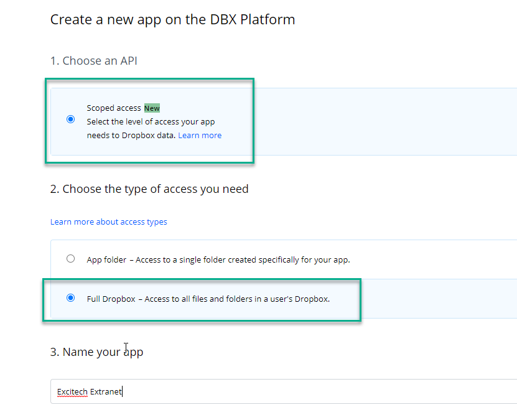Viewport: 517px width, 420px height.
Task: Click the misspelled word 'Excitech' in name field
Action: (x=72, y=391)
